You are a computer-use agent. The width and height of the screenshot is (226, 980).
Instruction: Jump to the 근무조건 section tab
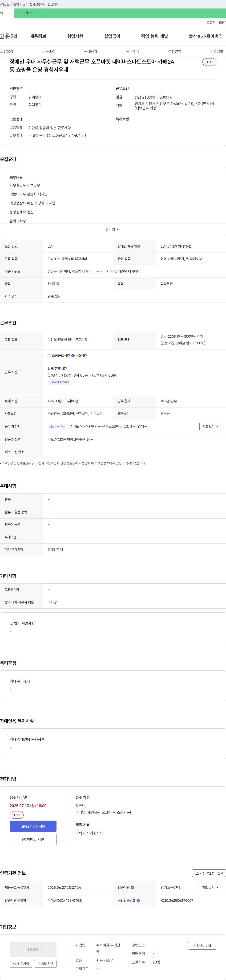tap(49, 51)
